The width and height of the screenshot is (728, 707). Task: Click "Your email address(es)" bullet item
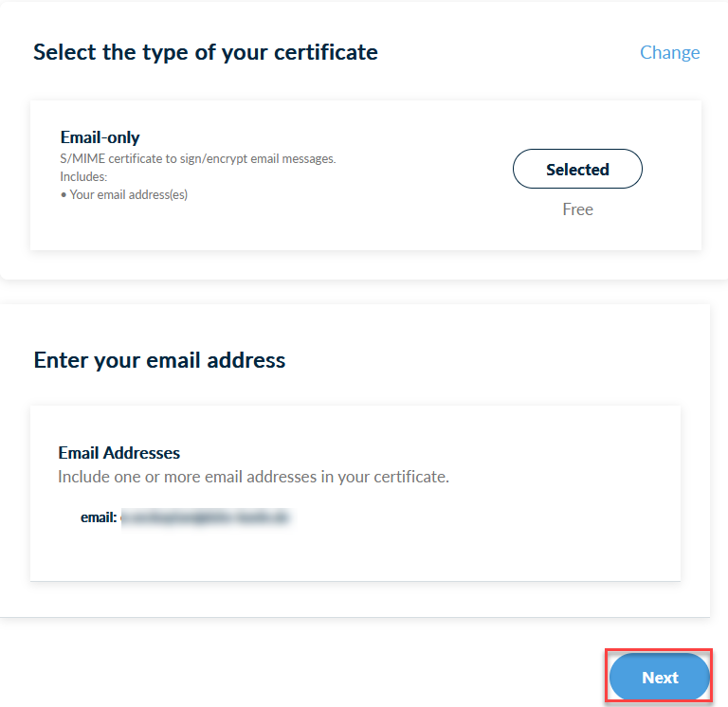129,195
